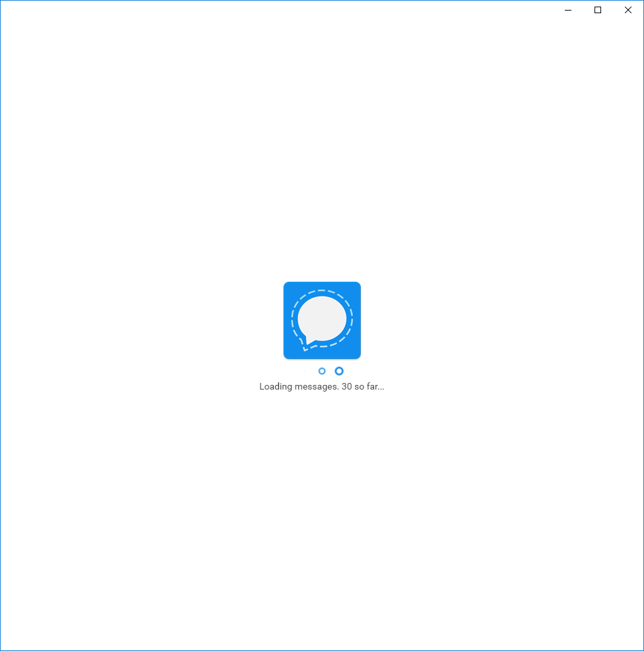Click the right loading indicator dot
The width and height of the screenshot is (644, 651).
[338, 371]
